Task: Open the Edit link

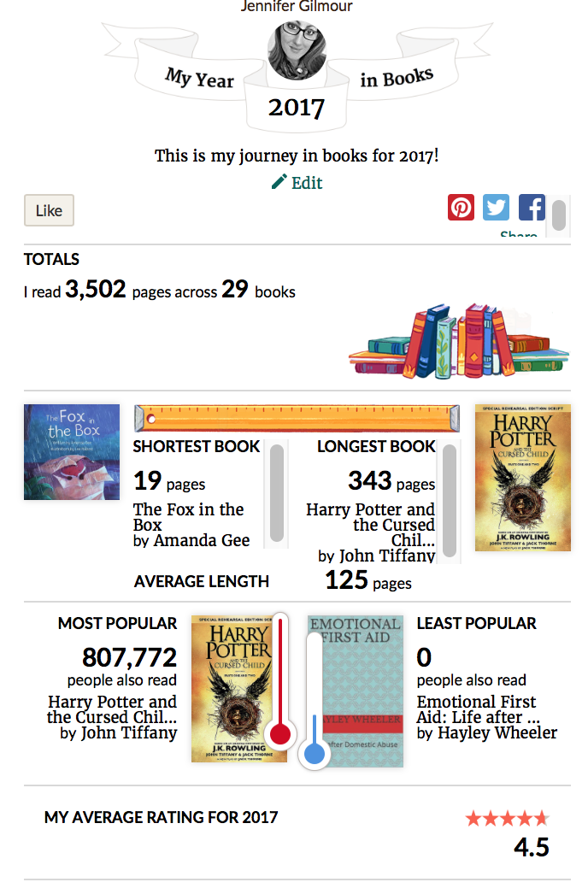Action: [307, 183]
